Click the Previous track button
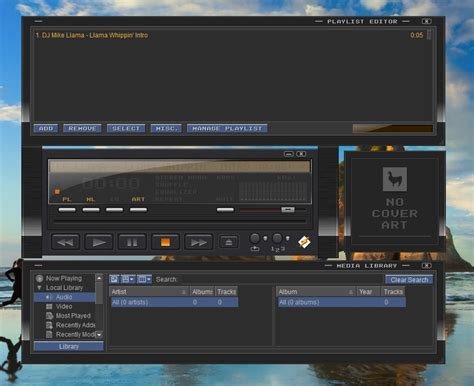Viewport: 474px width, 386px height. click(65, 242)
